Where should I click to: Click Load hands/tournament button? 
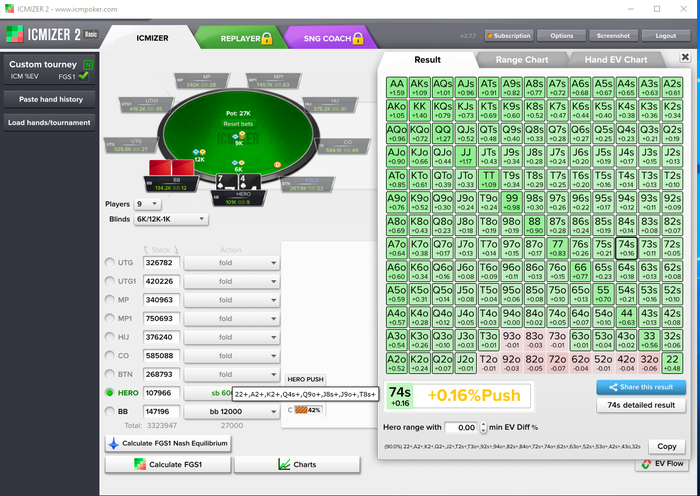pyautogui.click(x=50, y=122)
